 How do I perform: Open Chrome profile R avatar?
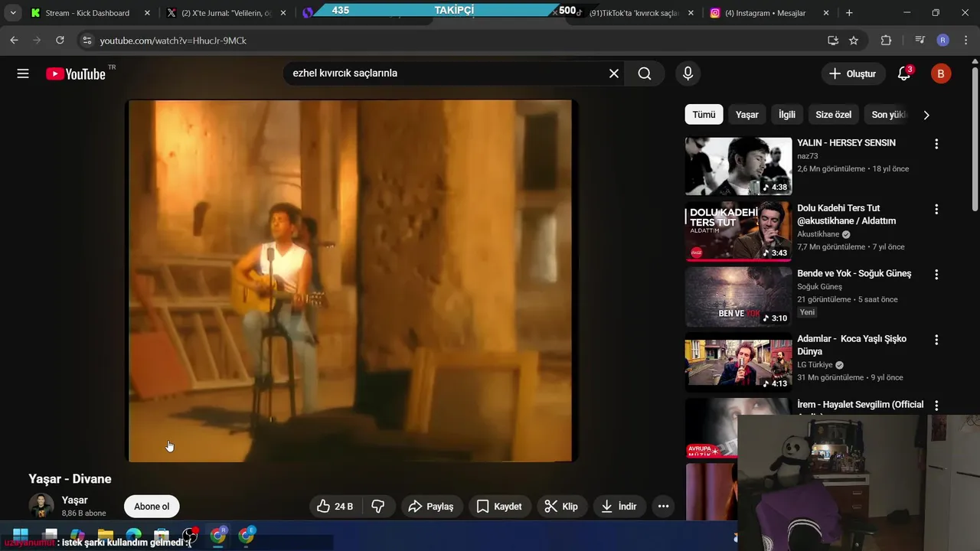(942, 41)
